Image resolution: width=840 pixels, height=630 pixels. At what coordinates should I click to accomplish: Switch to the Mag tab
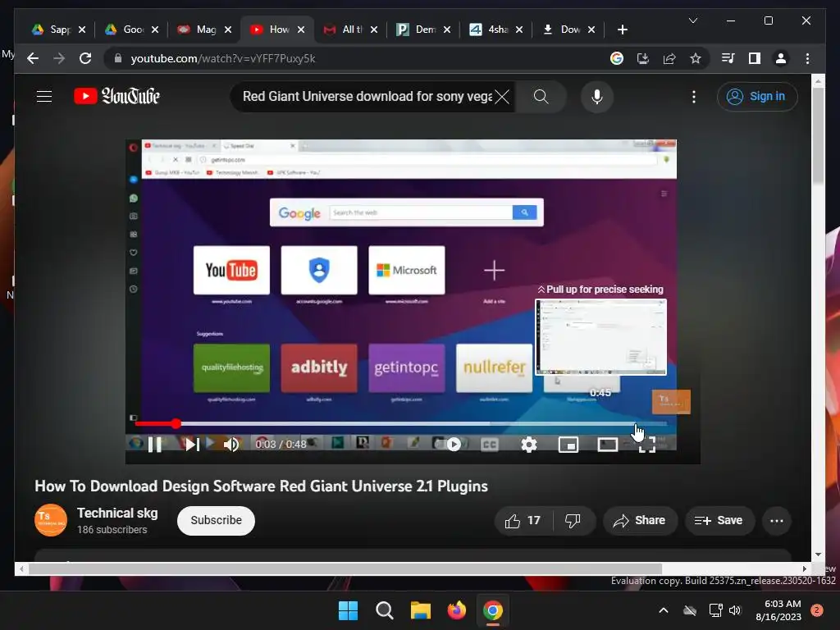(x=199, y=30)
